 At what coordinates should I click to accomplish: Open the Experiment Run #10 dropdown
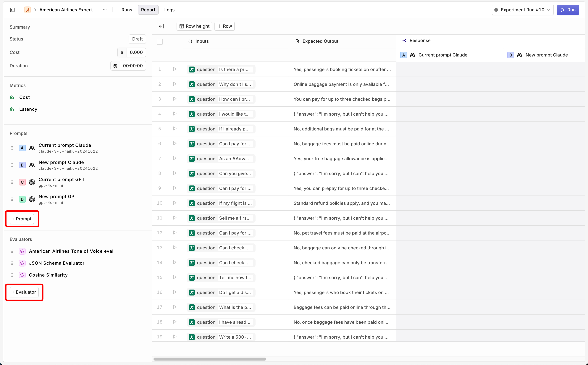(522, 10)
